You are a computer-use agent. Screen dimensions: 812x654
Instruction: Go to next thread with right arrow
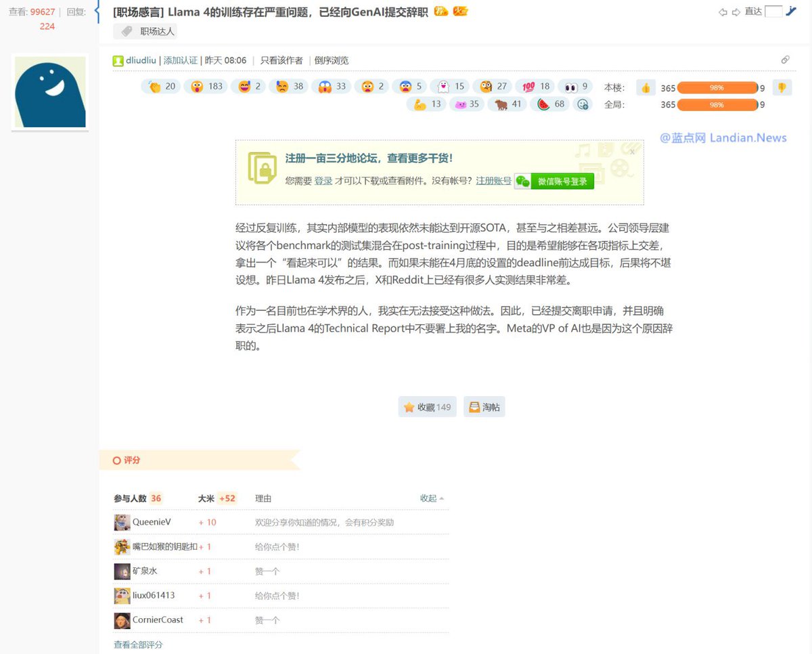click(x=736, y=12)
